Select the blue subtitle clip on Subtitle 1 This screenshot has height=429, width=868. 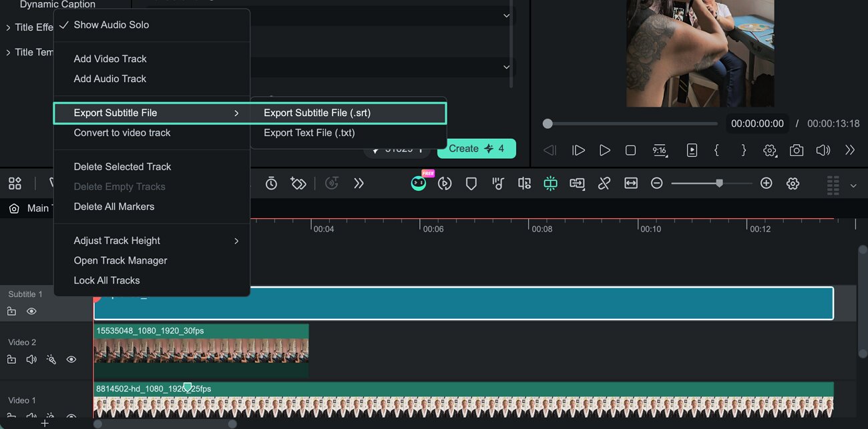[463, 304]
